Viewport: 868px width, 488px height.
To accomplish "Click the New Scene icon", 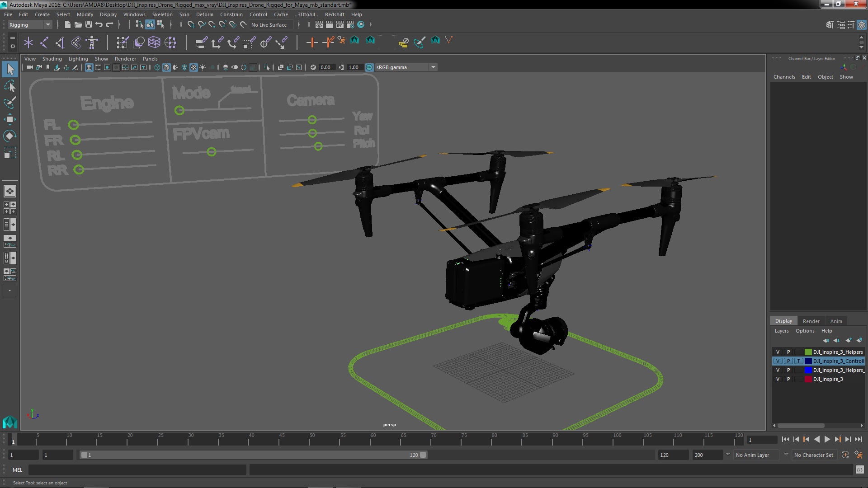I will [x=67, y=24].
